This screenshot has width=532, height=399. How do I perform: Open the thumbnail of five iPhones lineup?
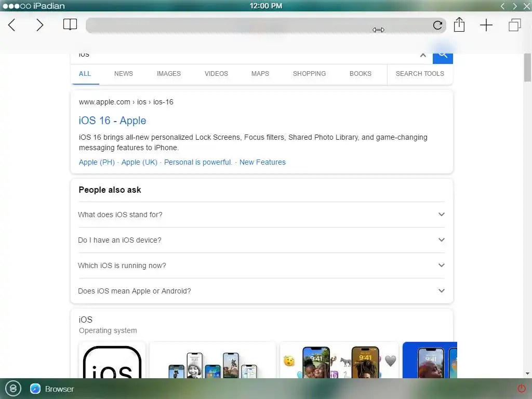coord(212,361)
